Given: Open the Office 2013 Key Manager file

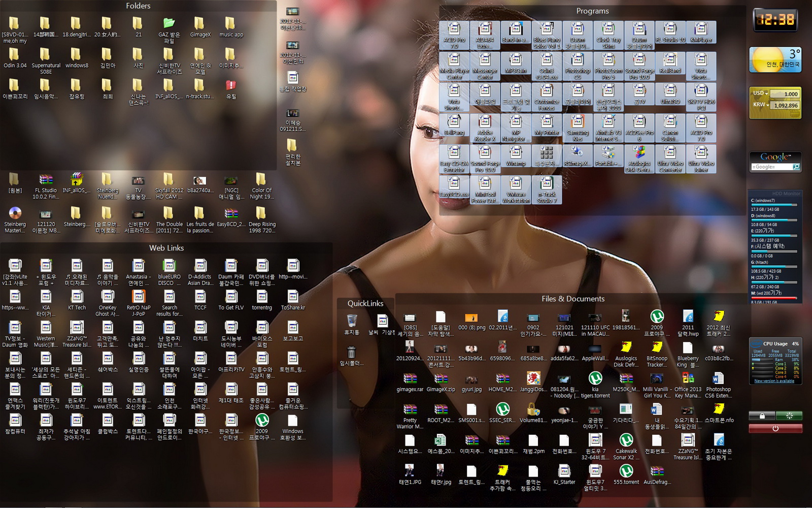Looking at the screenshot, I should (688, 385).
